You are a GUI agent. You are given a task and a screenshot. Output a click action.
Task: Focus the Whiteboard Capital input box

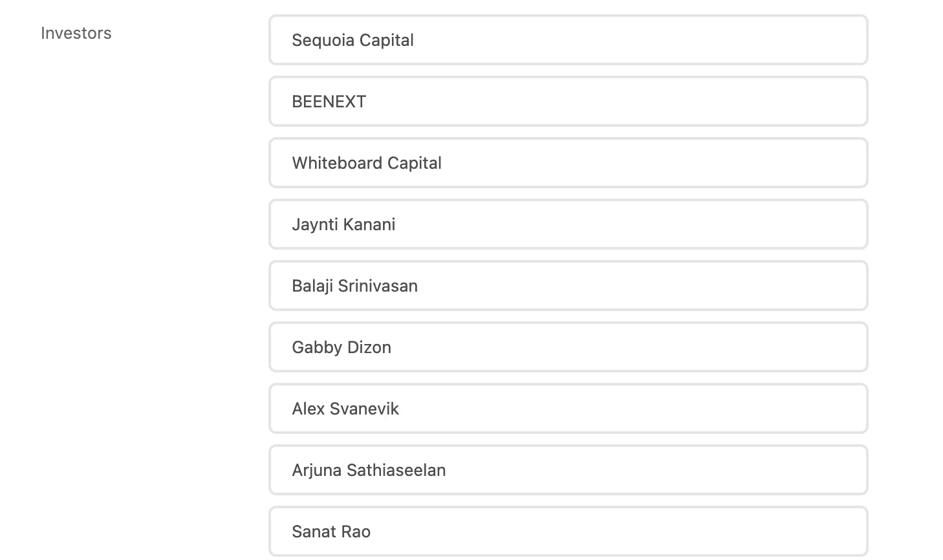(x=568, y=163)
